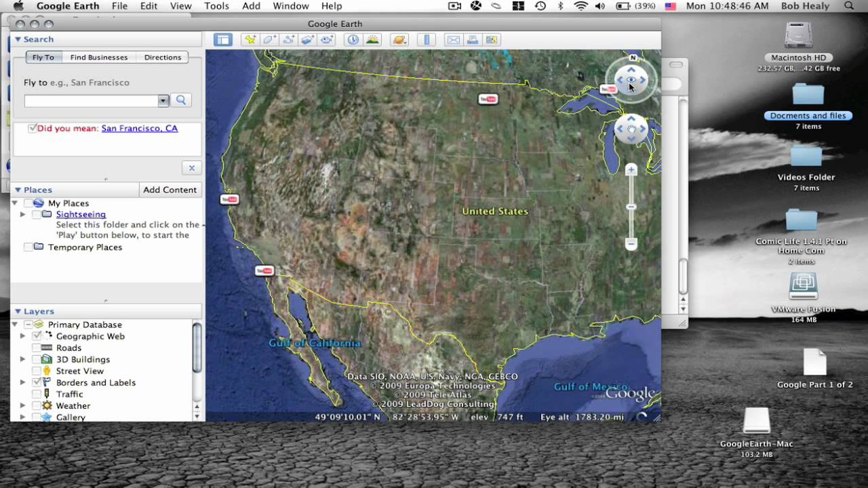Enable the Roads layer checkbox
The image size is (868, 488).
tap(37, 348)
